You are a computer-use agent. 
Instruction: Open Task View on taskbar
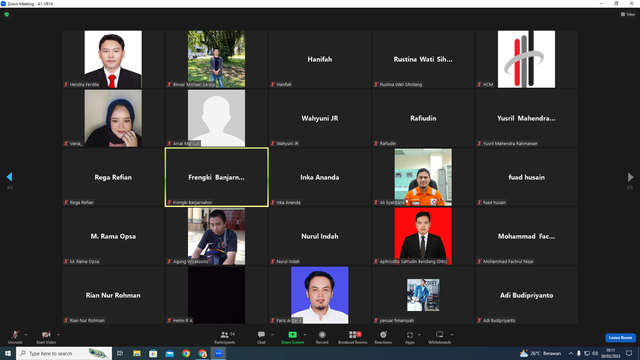120,353
